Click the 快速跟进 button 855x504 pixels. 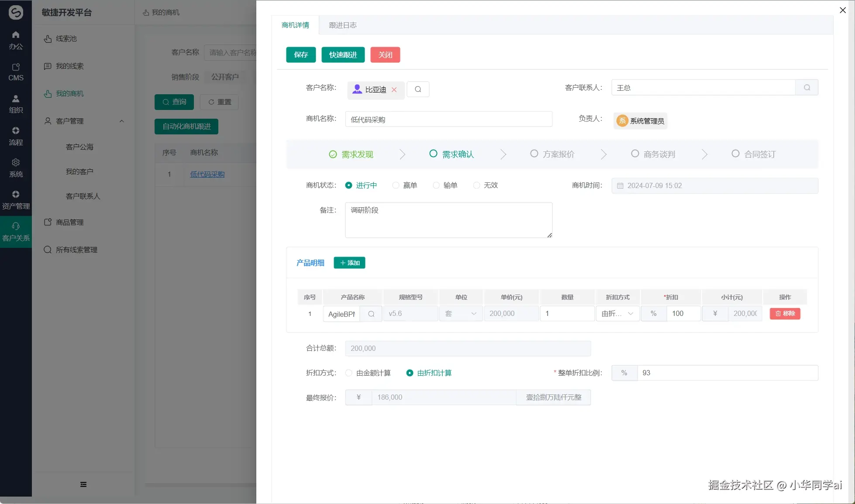pos(343,55)
